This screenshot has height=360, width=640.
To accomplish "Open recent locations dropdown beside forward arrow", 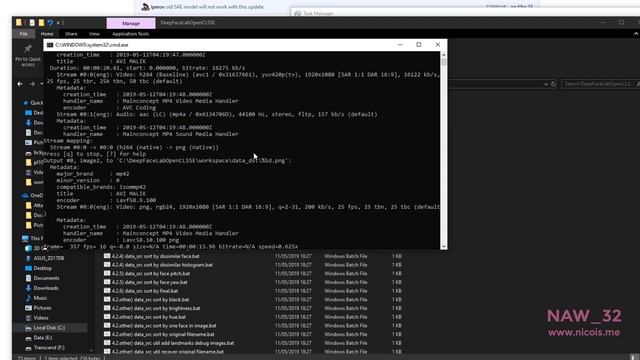I will (42, 84).
